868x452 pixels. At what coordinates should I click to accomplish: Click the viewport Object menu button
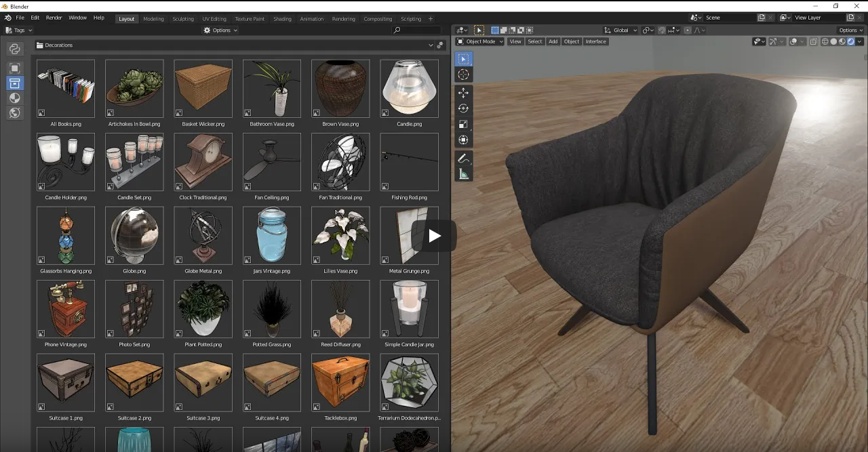coord(572,41)
